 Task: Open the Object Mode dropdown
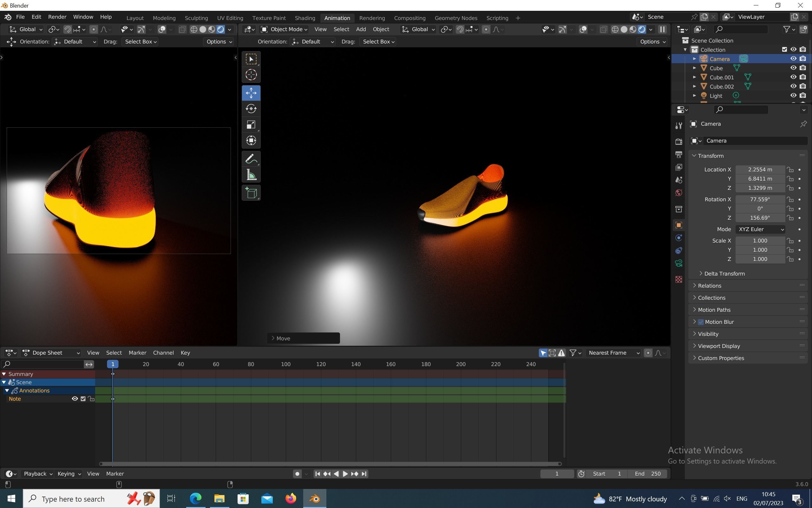coord(284,30)
